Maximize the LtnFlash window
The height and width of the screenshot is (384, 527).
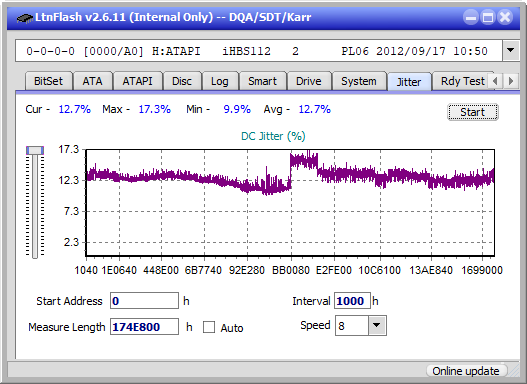[488, 17]
